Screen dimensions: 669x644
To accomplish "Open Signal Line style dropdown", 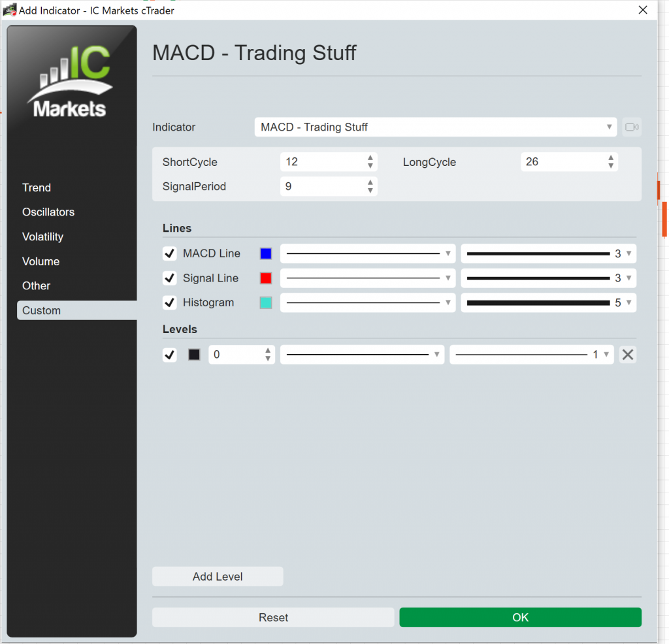I will tap(368, 278).
